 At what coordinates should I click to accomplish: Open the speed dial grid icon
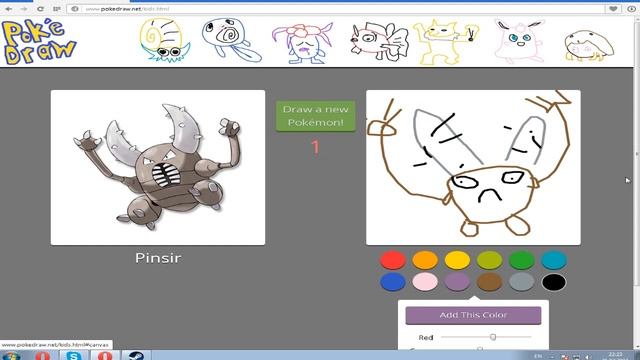pyautogui.click(x=57, y=9)
